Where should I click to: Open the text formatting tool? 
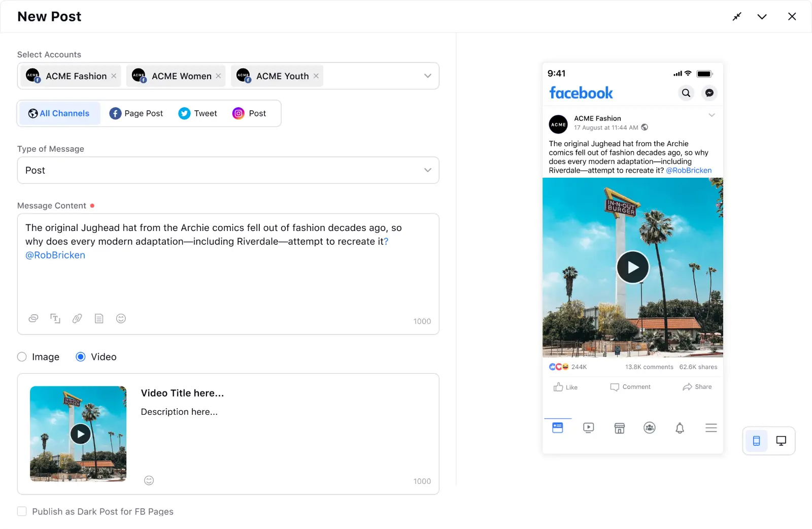[x=55, y=318]
